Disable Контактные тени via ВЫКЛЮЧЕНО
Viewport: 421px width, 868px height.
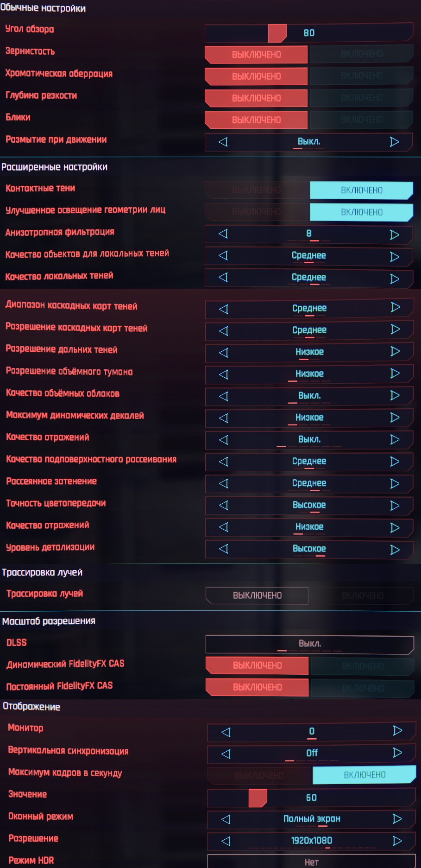pyautogui.click(x=257, y=190)
